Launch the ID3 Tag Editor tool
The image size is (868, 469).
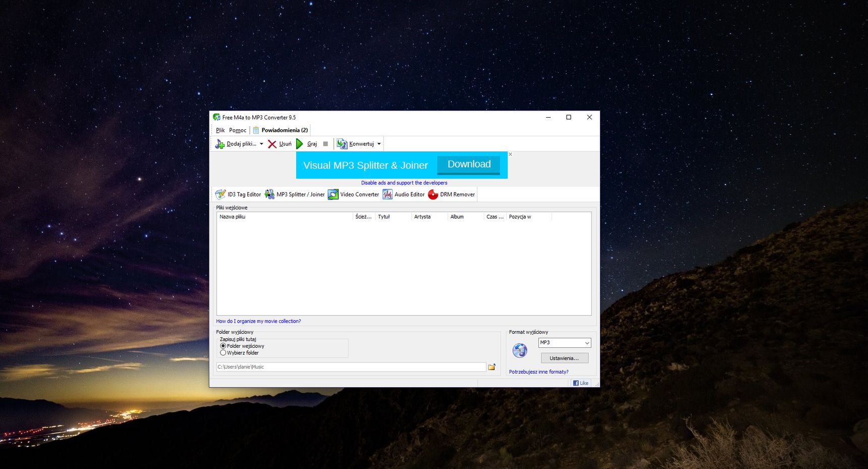[x=238, y=194]
